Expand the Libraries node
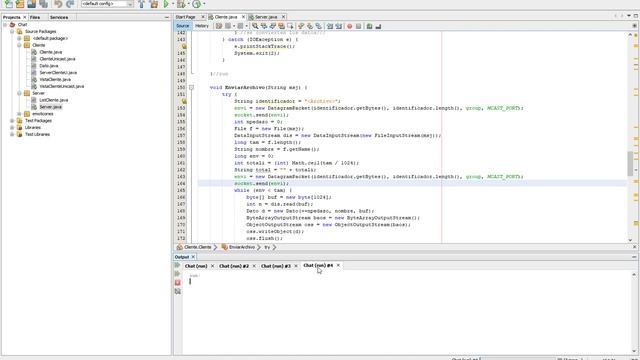 pos(12,127)
